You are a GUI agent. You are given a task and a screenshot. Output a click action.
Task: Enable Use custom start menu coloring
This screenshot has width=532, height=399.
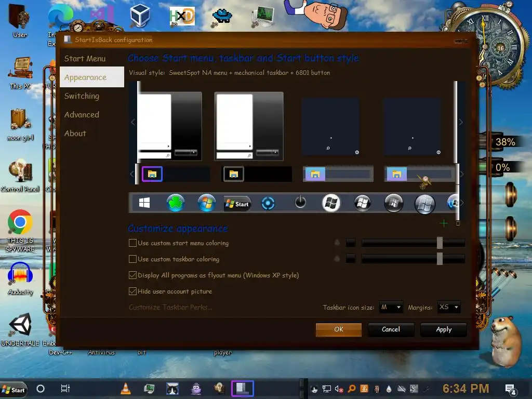tap(132, 243)
